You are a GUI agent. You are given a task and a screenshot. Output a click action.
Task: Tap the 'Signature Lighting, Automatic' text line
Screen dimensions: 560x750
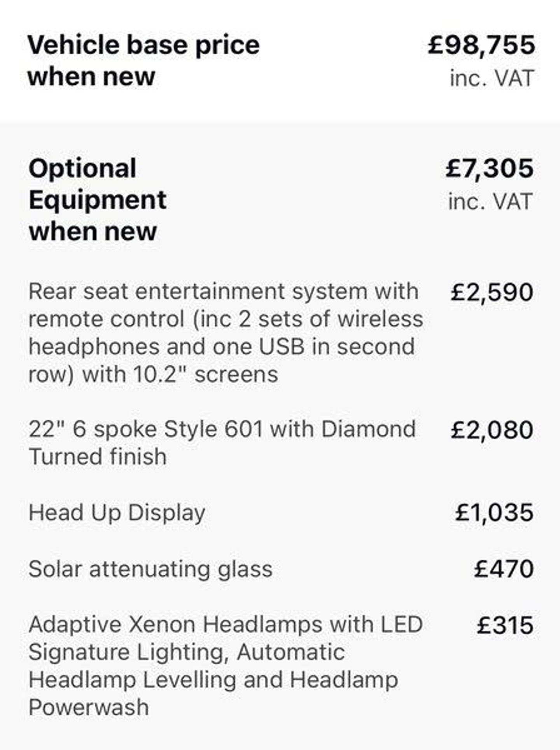(x=186, y=652)
